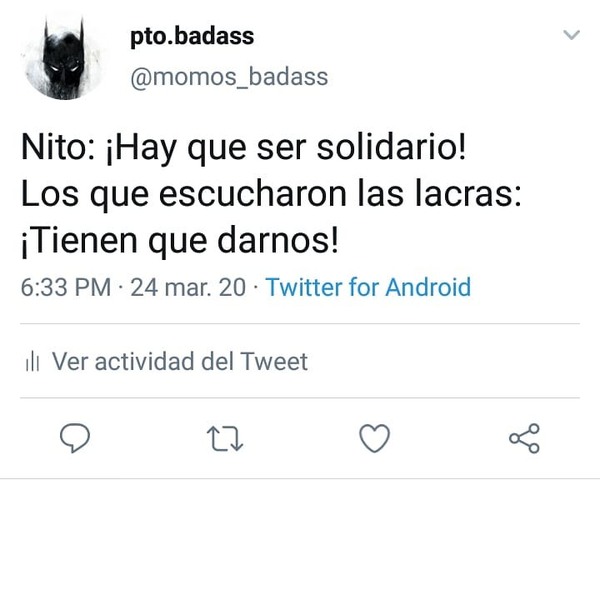Click the reply speech bubble icon
Viewport: 600px width, 600px height.
[75, 438]
